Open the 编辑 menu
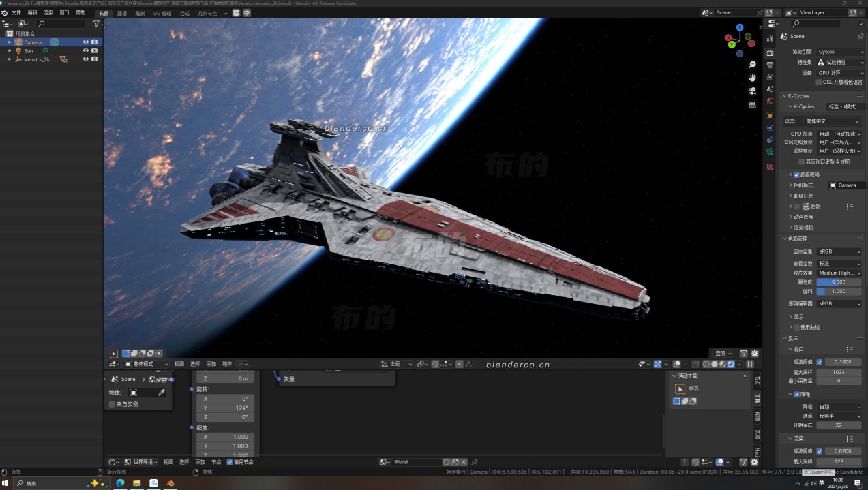 pyautogui.click(x=32, y=13)
